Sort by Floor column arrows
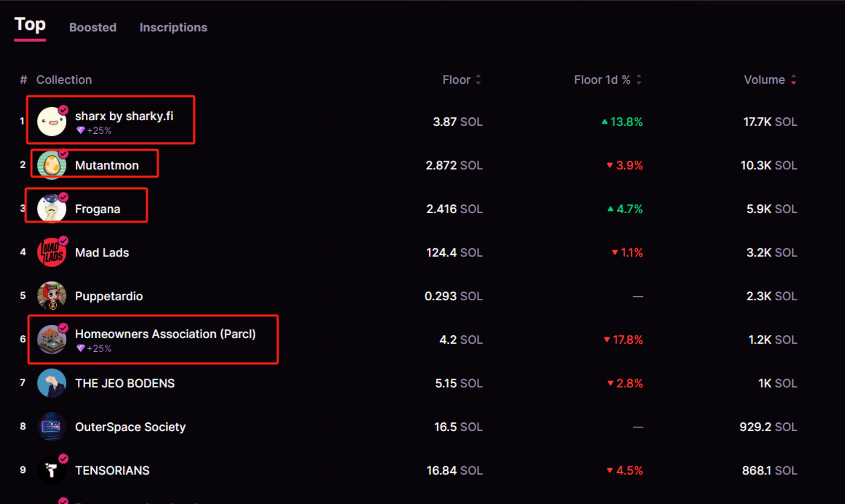The image size is (845, 504). pyautogui.click(x=478, y=79)
